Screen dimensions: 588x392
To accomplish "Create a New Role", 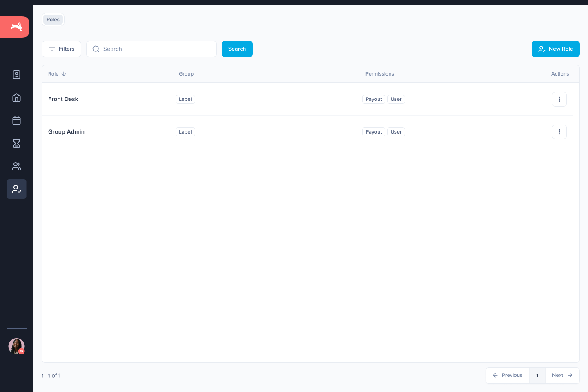I will (x=556, y=49).
